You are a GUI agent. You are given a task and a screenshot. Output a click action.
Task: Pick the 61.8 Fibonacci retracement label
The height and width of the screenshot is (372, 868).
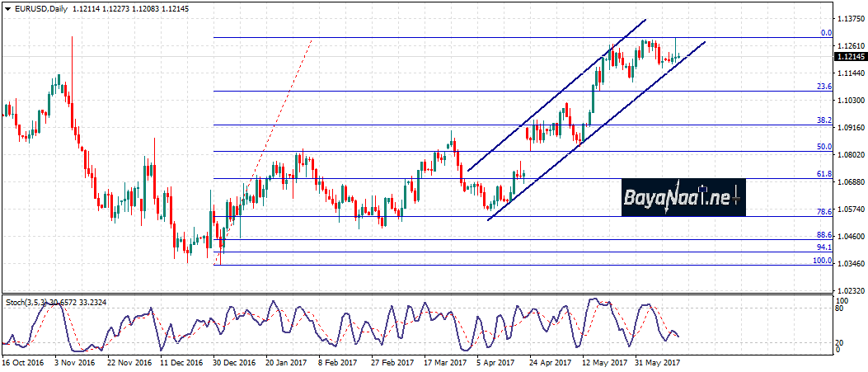(823, 174)
